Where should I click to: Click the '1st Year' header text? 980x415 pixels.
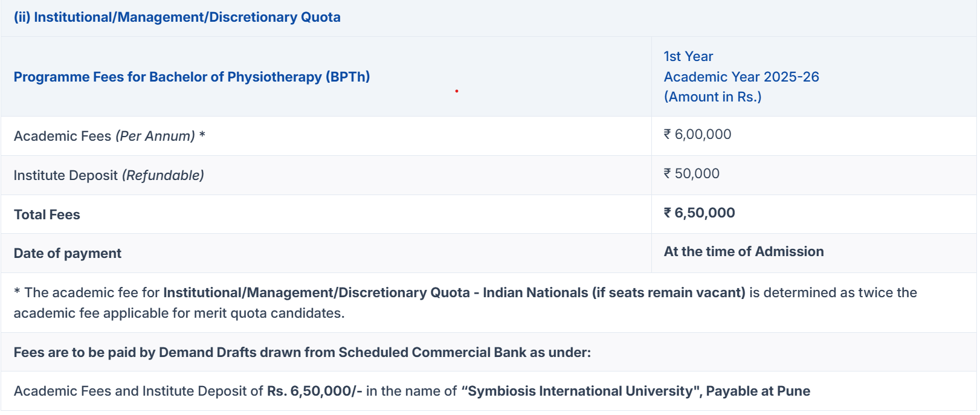[x=688, y=56]
